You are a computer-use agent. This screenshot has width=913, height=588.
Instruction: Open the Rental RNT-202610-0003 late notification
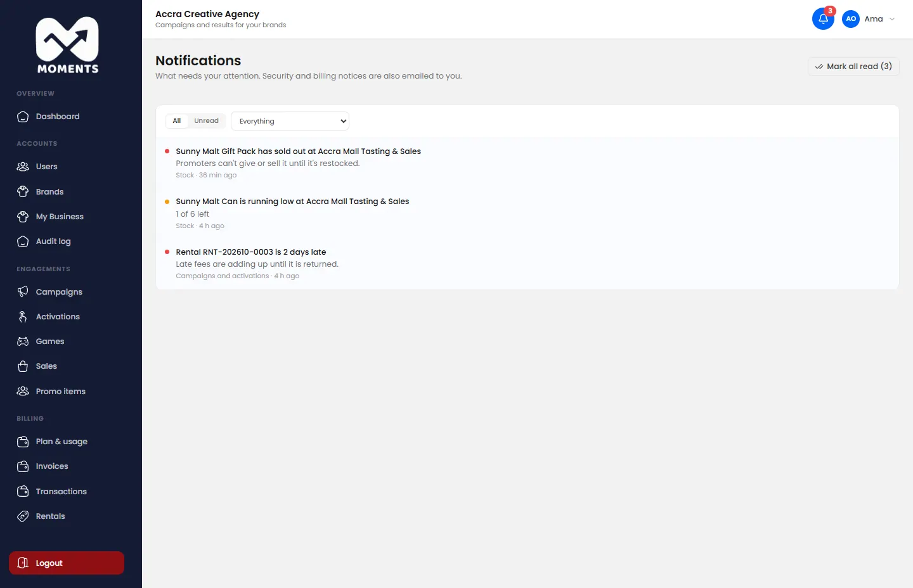[x=528, y=264]
